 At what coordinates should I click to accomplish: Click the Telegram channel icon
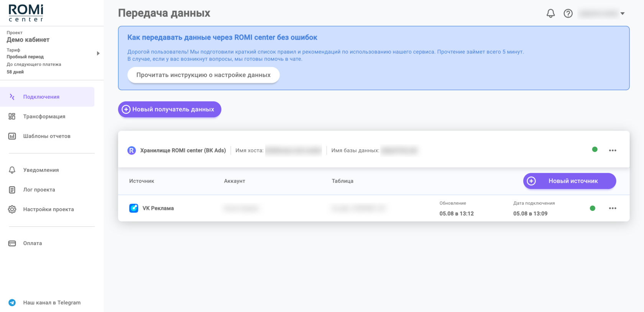pos(12,302)
